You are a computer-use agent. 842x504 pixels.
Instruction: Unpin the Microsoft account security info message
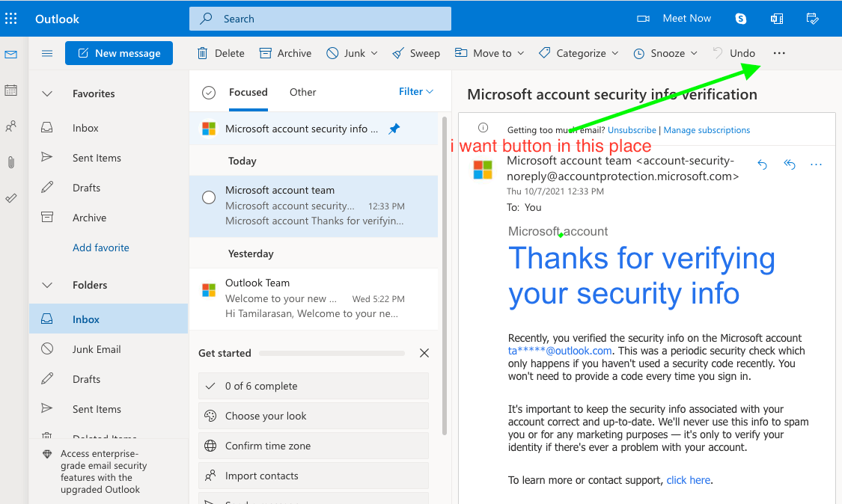click(x=394, y=129)
